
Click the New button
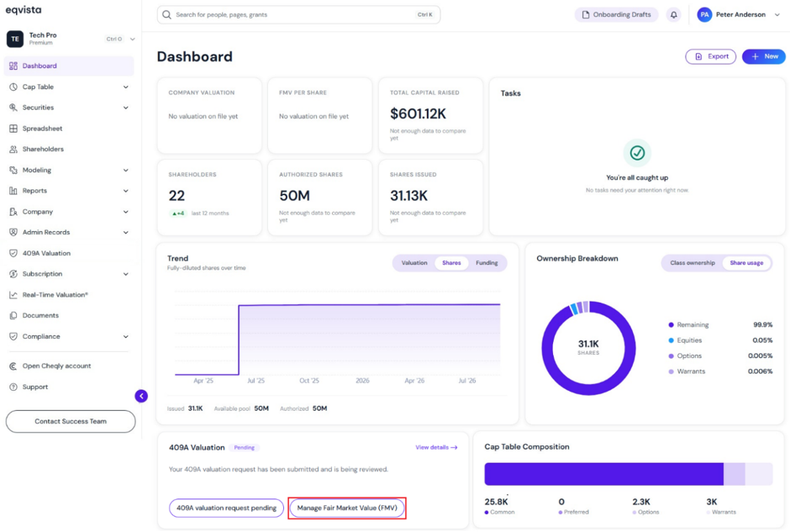(x=764, y=56)
